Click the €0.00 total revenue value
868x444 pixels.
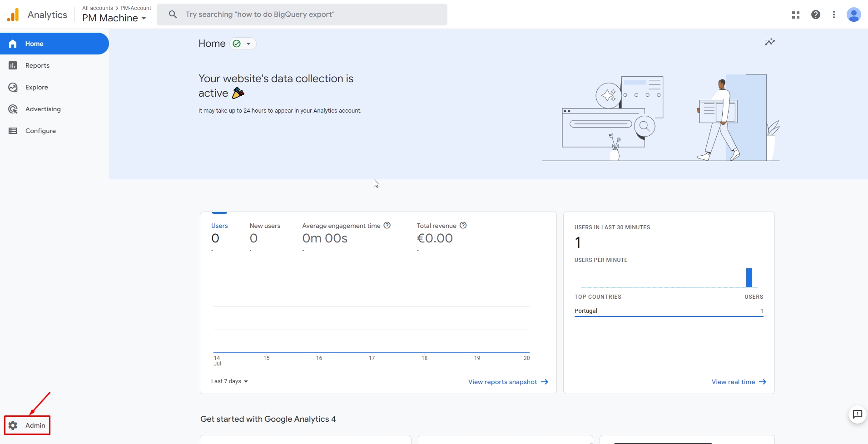coord(435,238)
